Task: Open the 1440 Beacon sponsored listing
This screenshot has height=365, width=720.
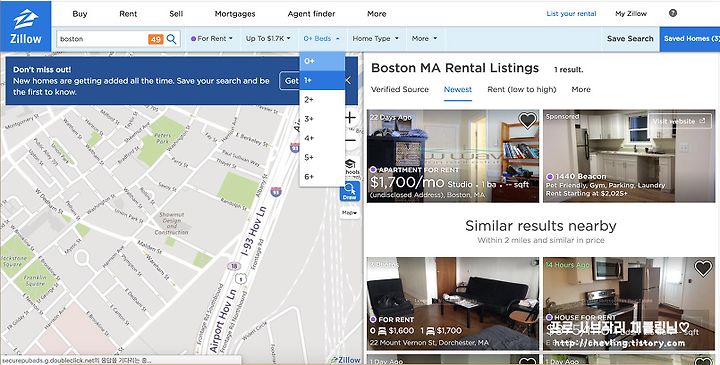Action: (629, 156)
